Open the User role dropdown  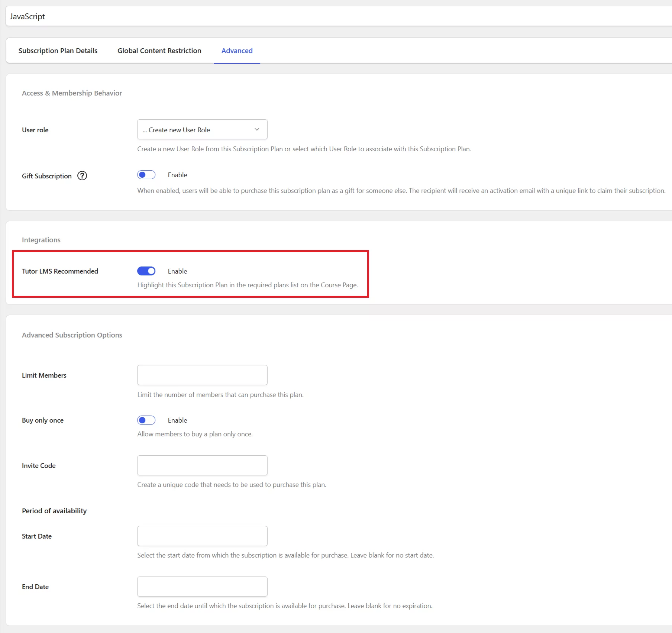[202, 129]
